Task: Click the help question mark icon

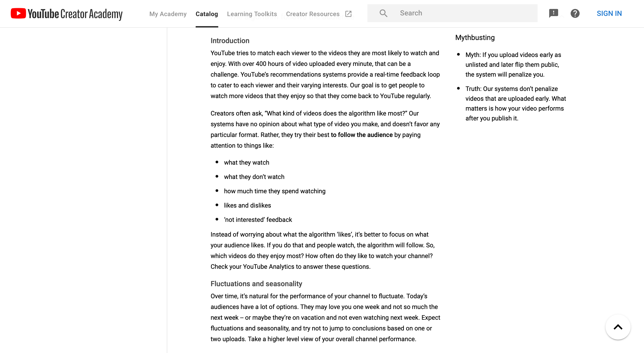Action: point(575,13)
